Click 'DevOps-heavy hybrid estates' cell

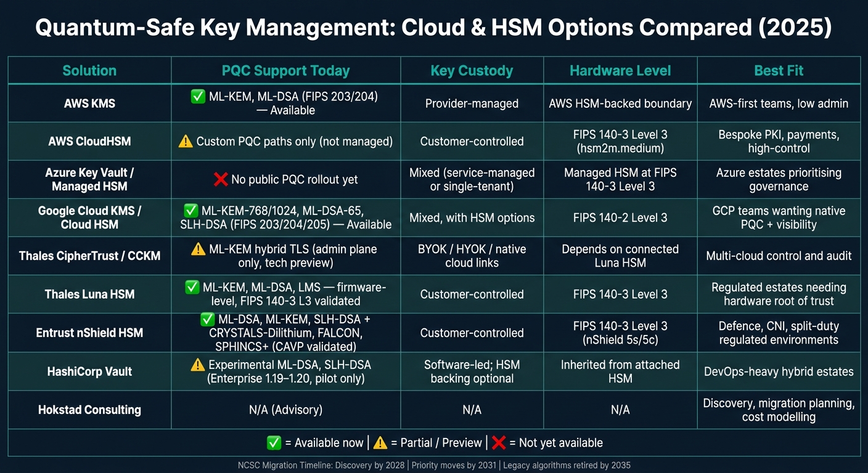pyautogui.click(x=779, y=371)
